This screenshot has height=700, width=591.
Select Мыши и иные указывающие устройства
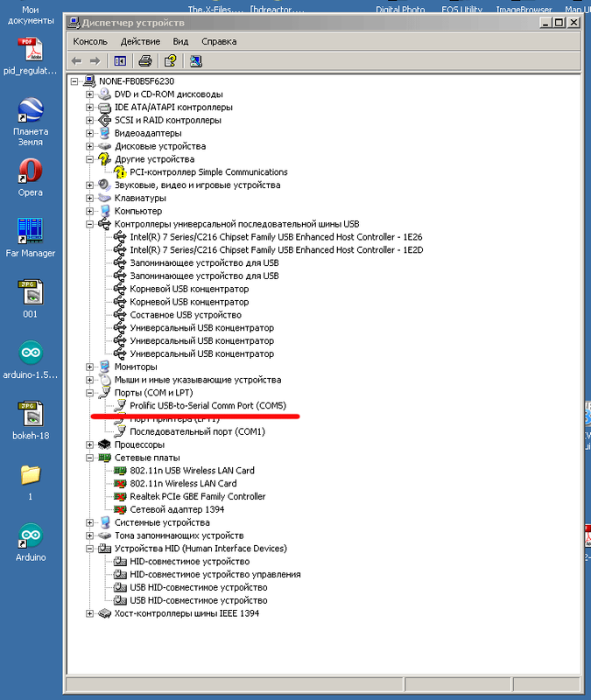[198, 380]
